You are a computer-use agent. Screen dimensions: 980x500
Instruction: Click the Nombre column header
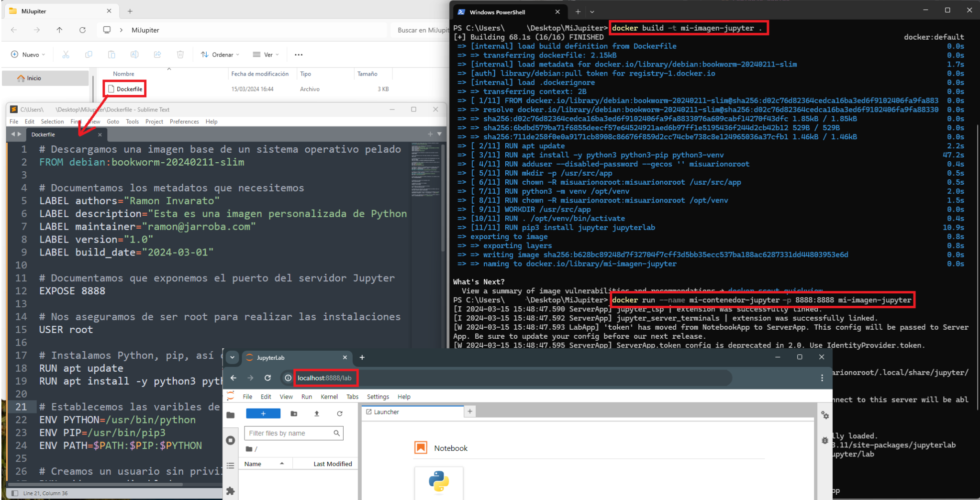coord(123,74)
